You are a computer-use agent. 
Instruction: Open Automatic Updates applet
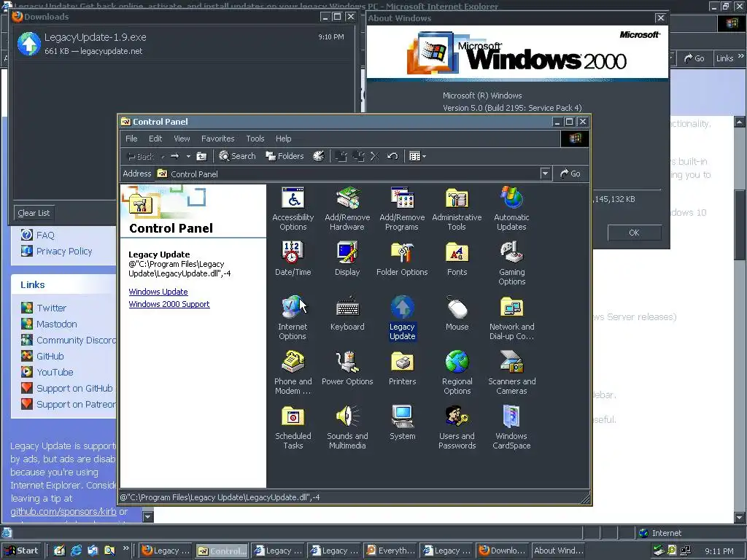pos(511,209)
